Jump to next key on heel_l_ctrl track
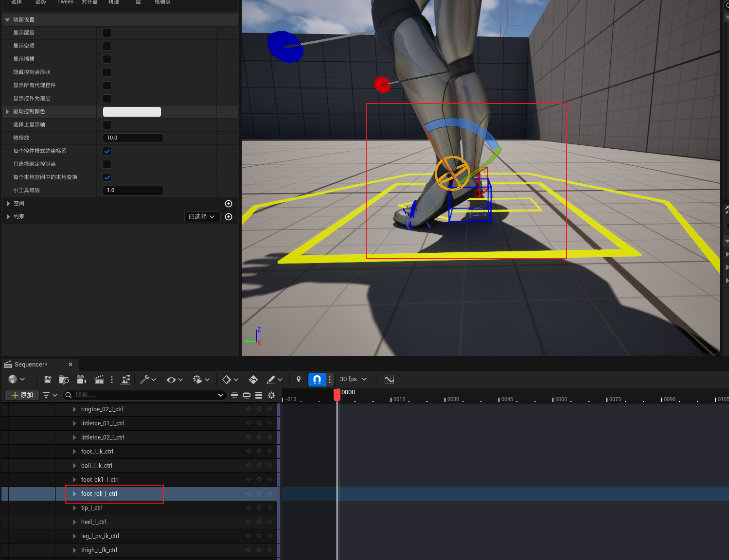Screen dimensions: 729x560 click(269, 522)
